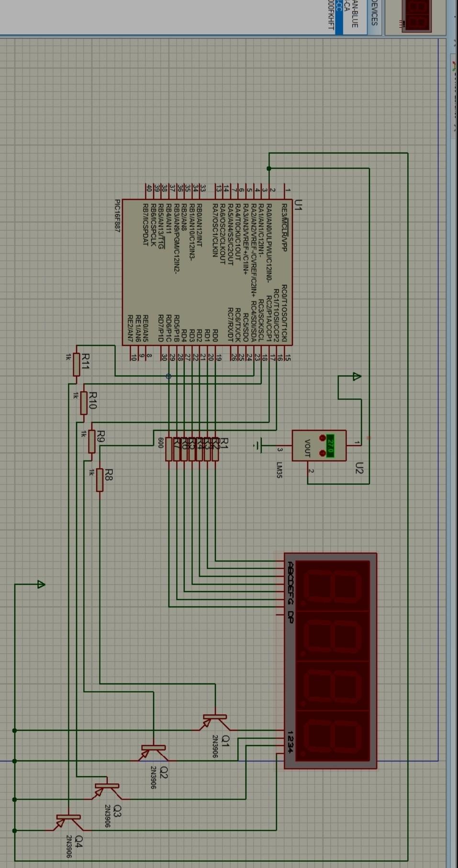
Task: Select the PIC16F887 microcontroller U1 body
Action: tap(207, 272)
